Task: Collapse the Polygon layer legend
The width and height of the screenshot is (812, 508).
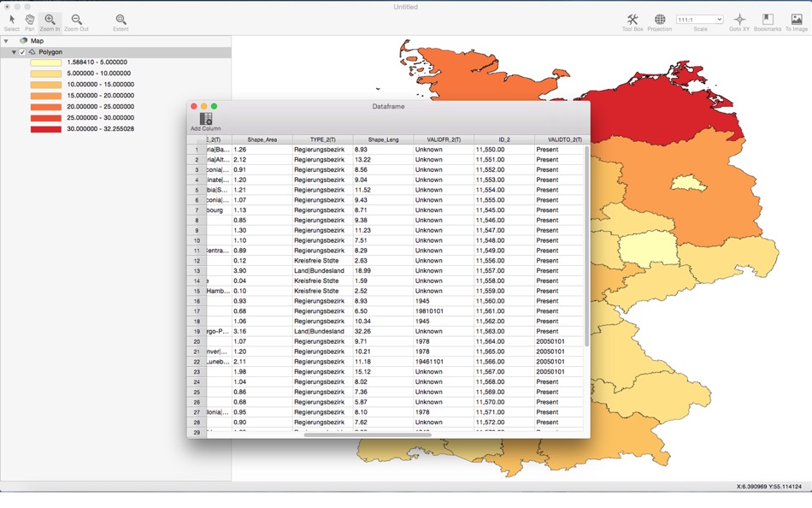Action: click(x=14, y=52)
